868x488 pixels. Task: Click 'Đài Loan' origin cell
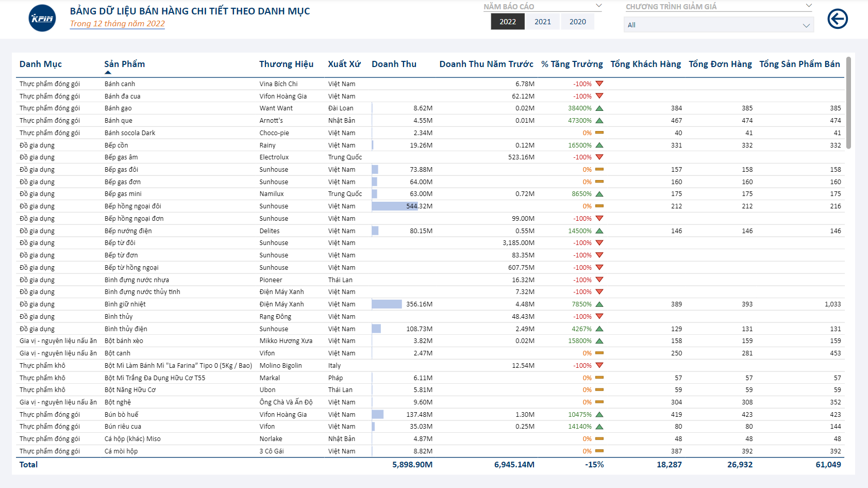pos(341,108)
